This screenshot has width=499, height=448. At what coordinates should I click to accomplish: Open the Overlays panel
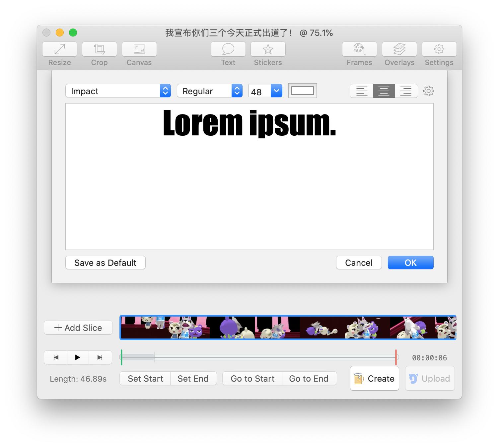[399, 53]
